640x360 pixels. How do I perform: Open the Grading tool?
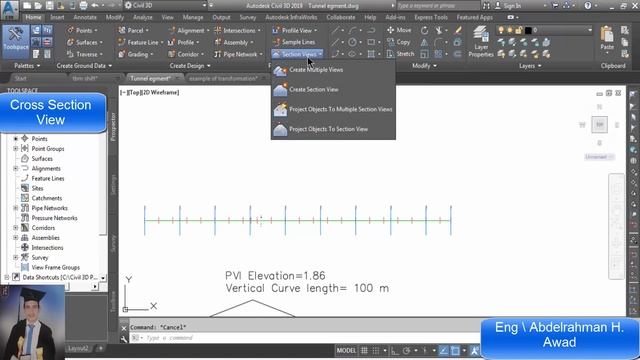[x=136, y=54]
